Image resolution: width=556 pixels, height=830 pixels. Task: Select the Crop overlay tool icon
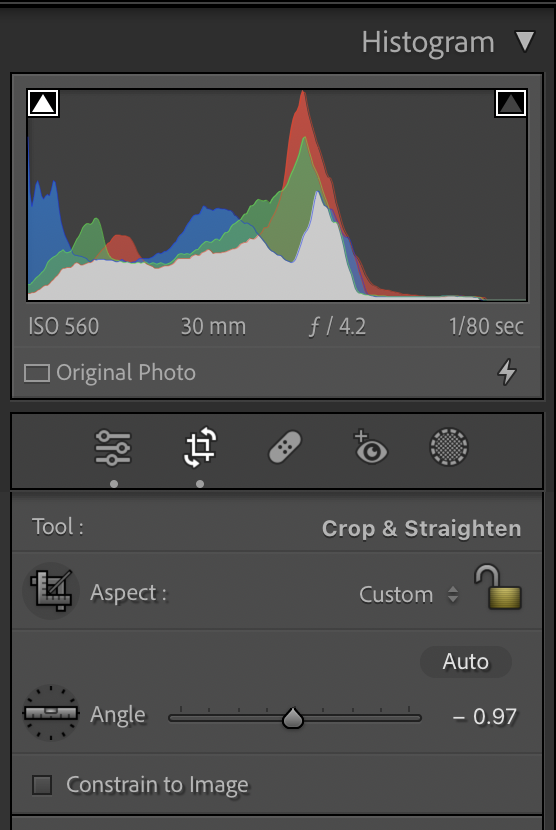pos(200,448)
